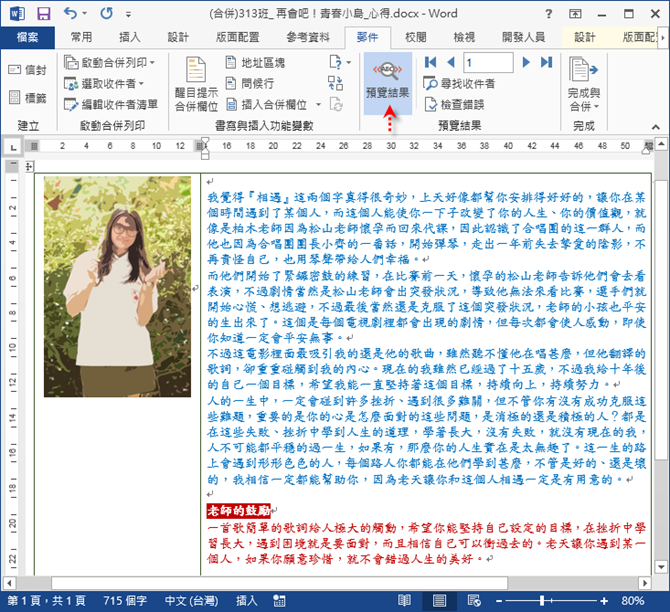Click horizontal scrollbar left arrow
This screenshot has height=612, width=670.
click(9, 583)
